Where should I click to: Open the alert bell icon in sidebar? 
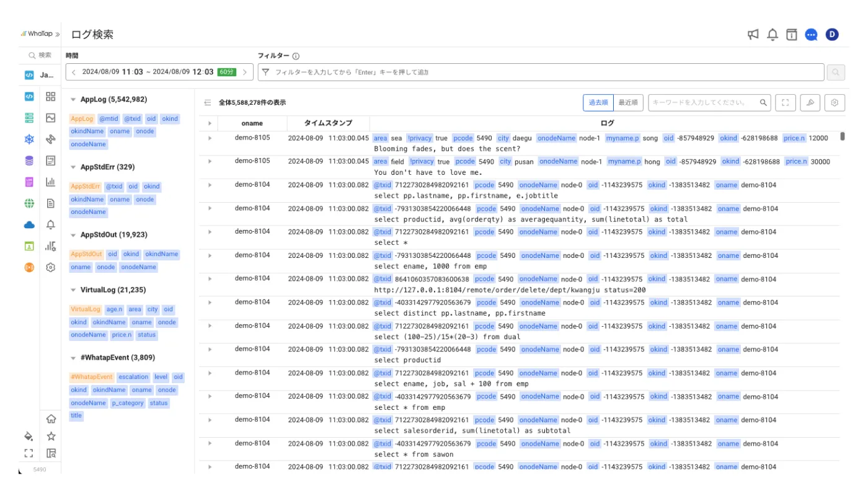[51, 224]
